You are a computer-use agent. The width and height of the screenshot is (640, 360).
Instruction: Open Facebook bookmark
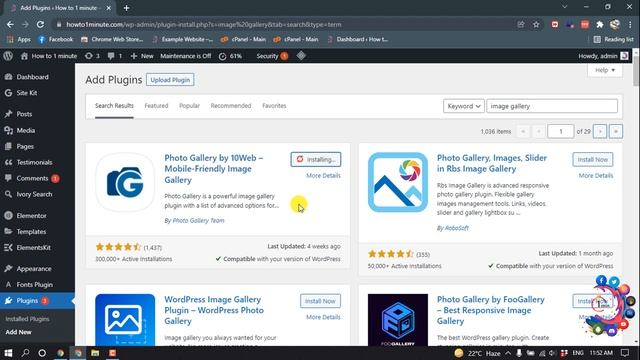click(56, 40)
